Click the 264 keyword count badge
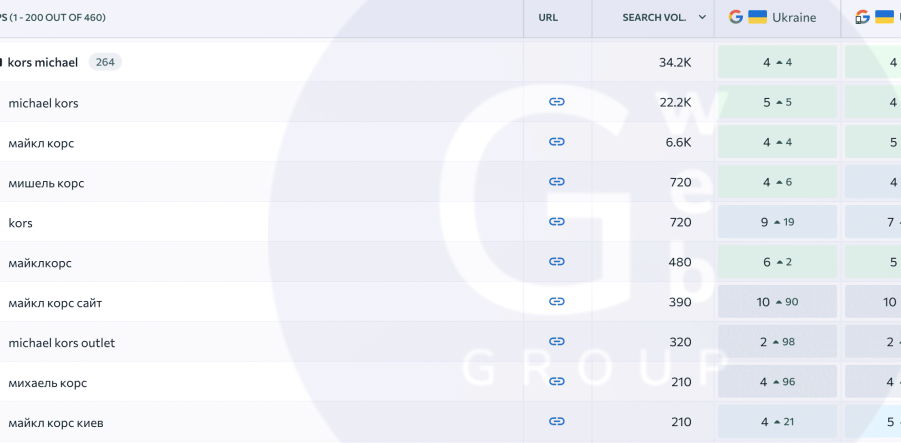901x443 pixels. (105, 62)
